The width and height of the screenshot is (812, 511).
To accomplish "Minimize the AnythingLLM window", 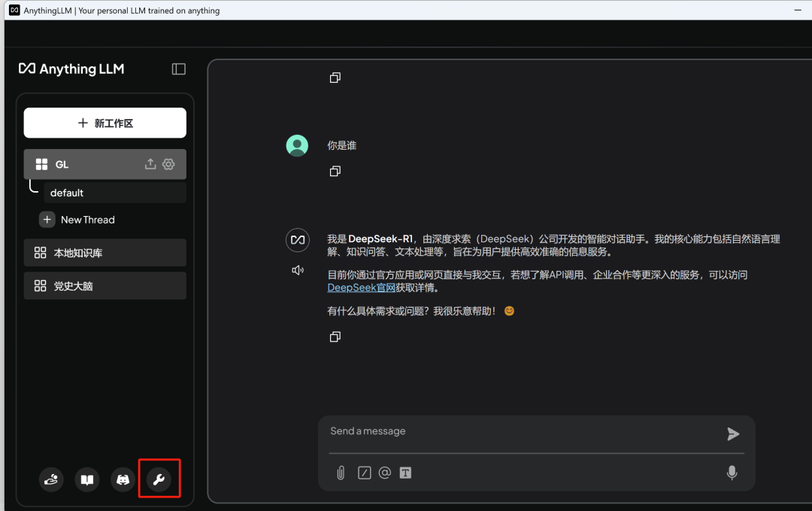I will [798, 10].
